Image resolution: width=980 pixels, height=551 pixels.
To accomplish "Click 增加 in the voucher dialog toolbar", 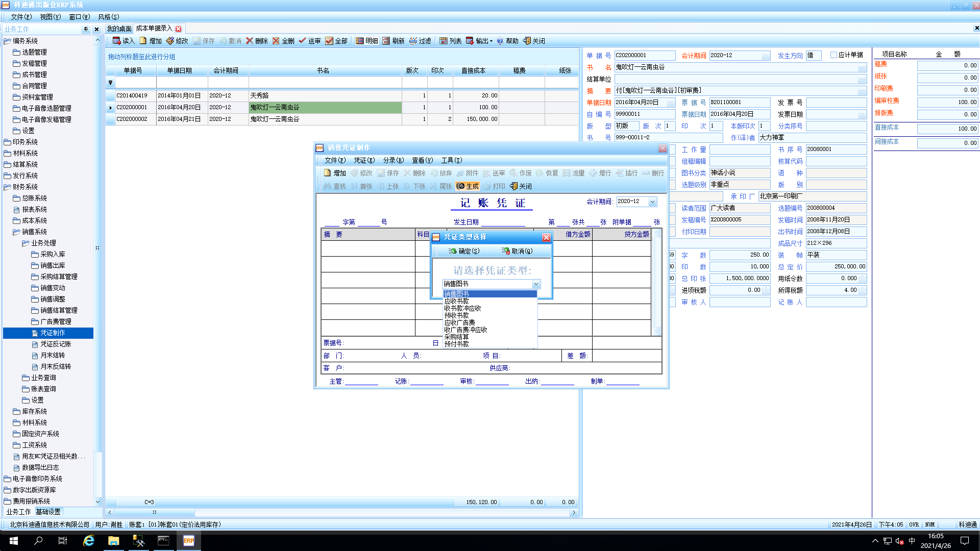I will click(334, 173).
